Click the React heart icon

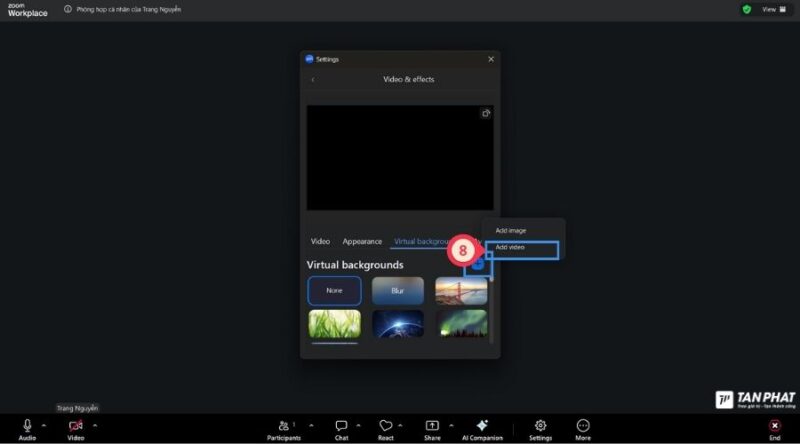(386, 426)
